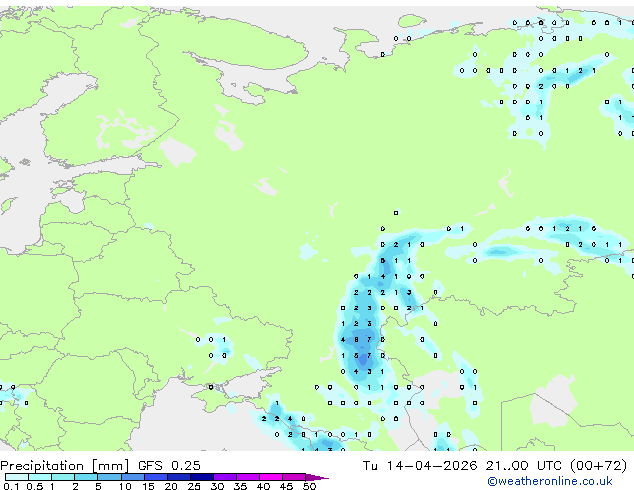The width and height of the screenshot is (634, 490).
Task: Click the '0.1' legend label
Action: (11, 486)
